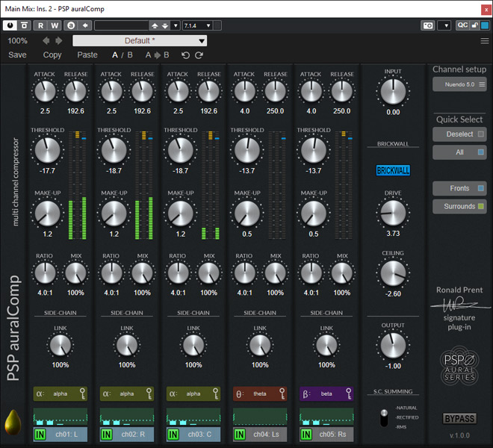Open the Nuendo 5.0 channel setup menu
This screenshot has height=448, width=493.
(459, 84)
